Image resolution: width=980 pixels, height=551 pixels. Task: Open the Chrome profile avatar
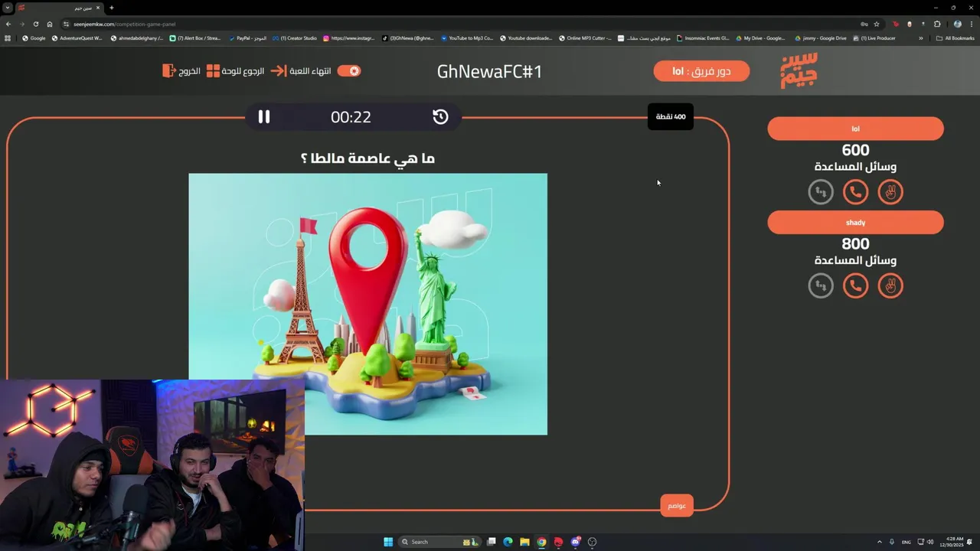[x=958, y=24]
